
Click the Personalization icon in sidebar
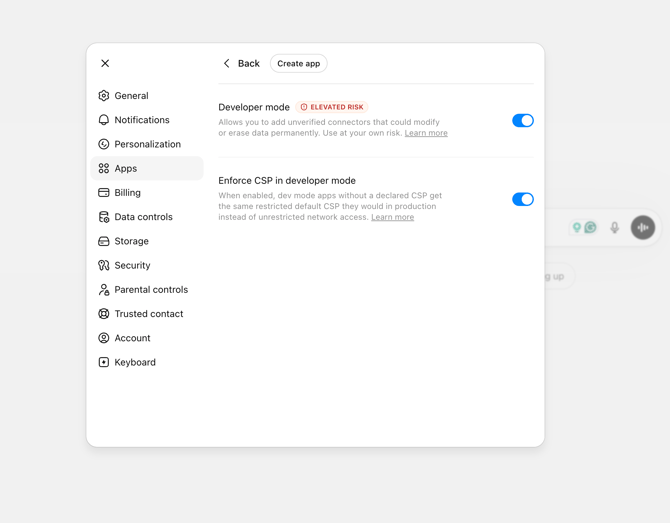click(x=104, y=144)
